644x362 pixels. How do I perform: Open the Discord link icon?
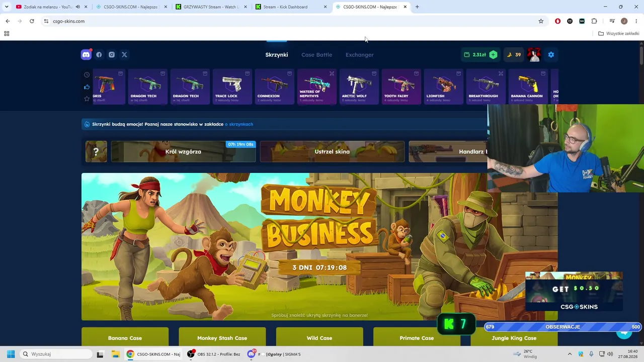86,54
